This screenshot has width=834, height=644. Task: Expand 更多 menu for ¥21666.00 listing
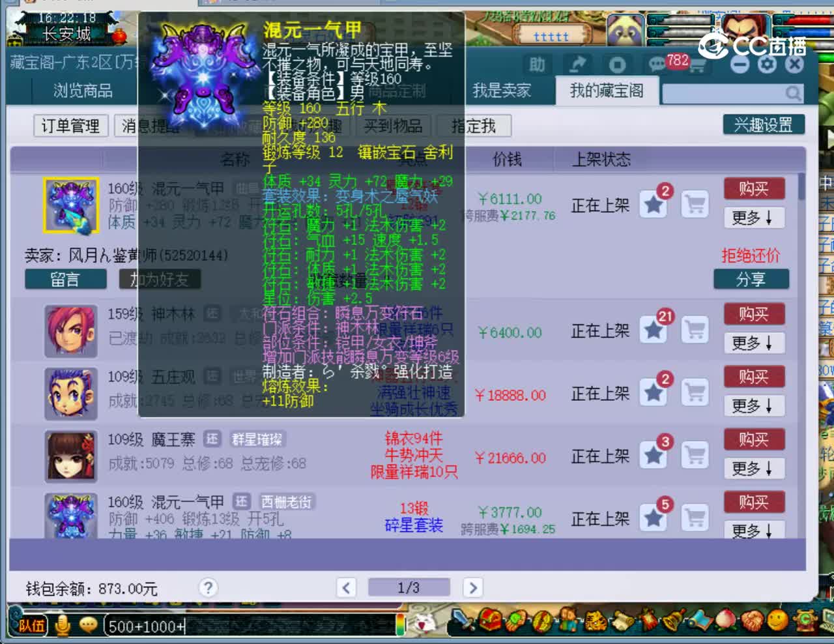click(x=753, y=468)
